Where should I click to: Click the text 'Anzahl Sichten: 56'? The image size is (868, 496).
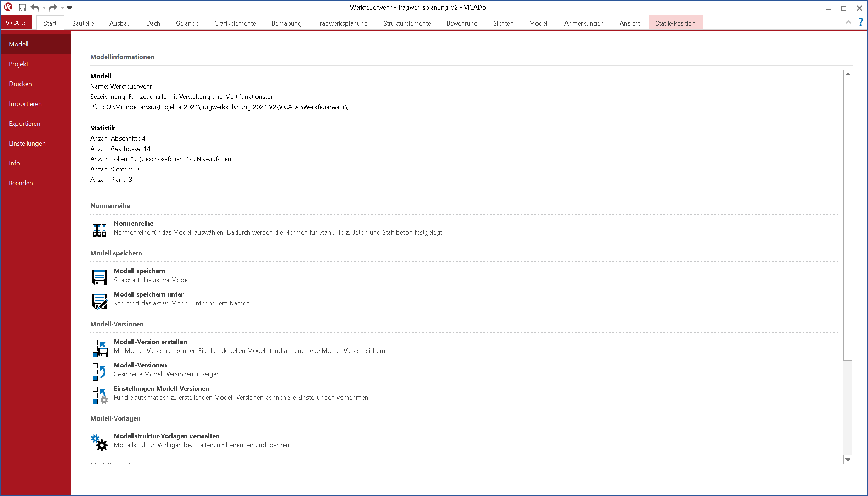tap(116, 169)
